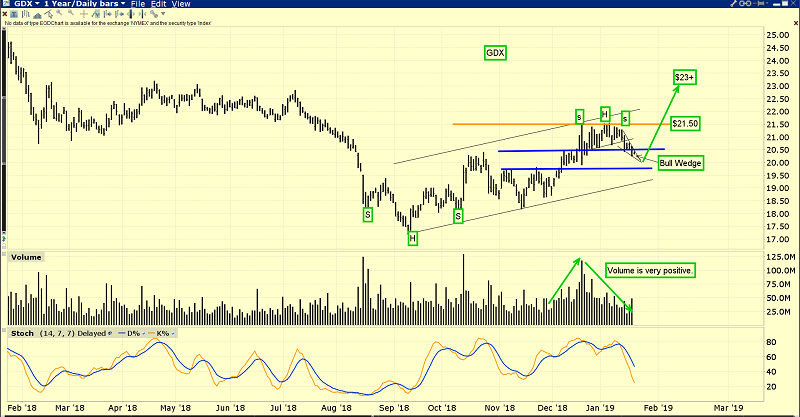Open the Edit menu
This screenshot has width=800, height=417.
[x=159, y=4]
